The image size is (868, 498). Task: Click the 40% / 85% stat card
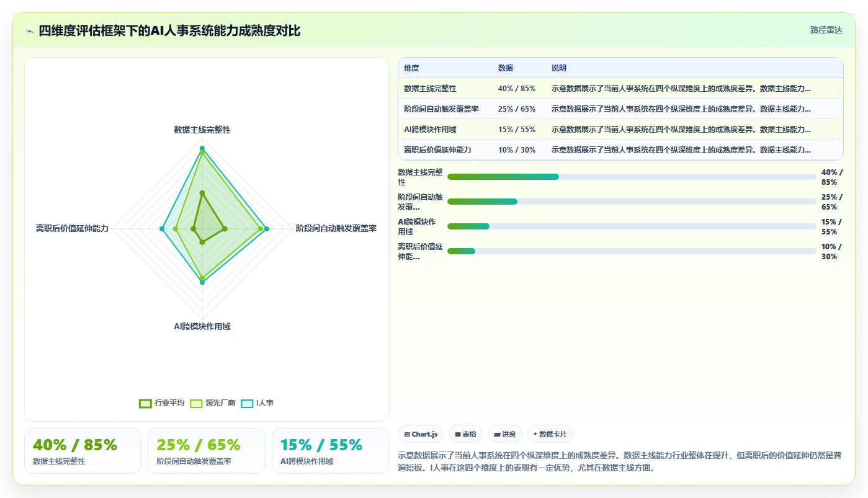pyautogui.click(x=83, y=451)
